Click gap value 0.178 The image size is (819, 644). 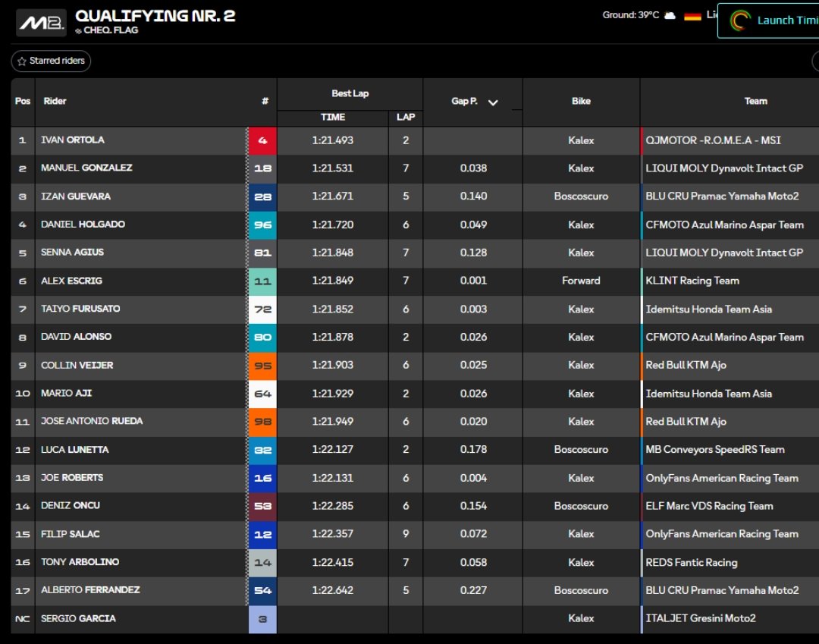473,449
